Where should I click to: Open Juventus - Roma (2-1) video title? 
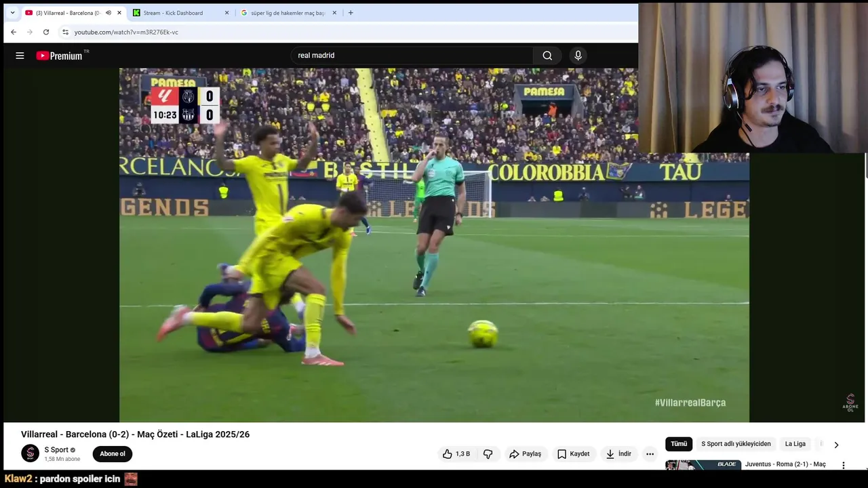coord(785,464)
